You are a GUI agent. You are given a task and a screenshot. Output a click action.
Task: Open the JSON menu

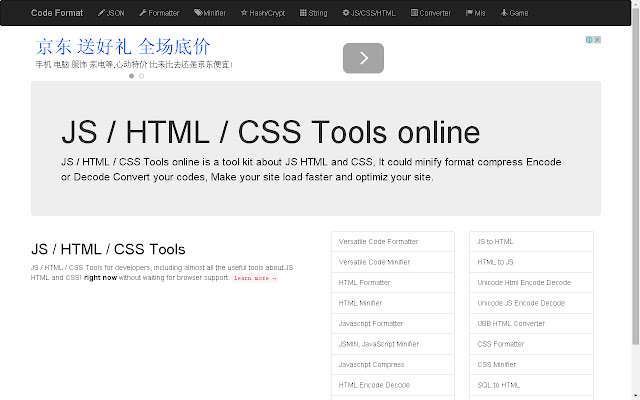(111, 13)
